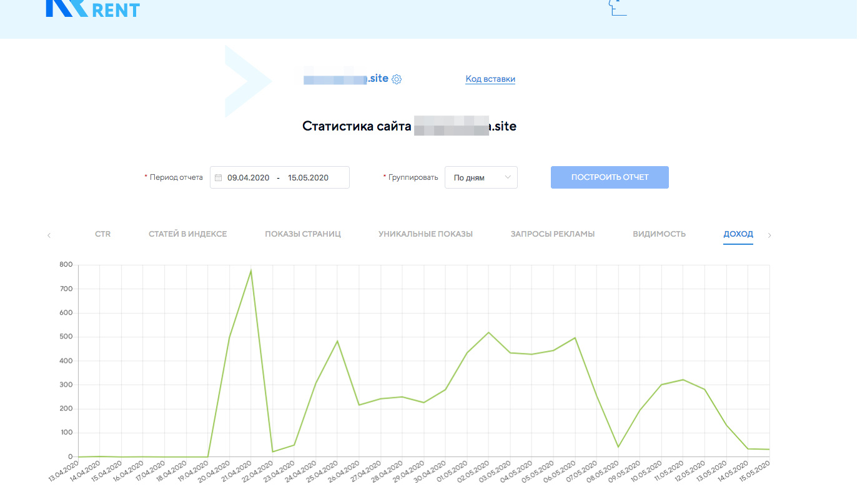Select the 'Показы страниц' tab
865x504 pixels.
coord(302,234)
